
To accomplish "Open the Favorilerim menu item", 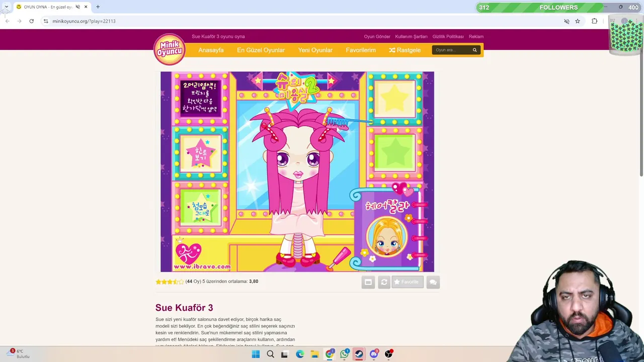I will tap(361, 50).
